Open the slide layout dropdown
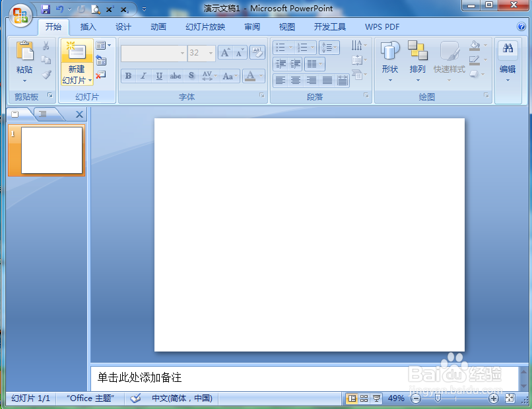 click(103, 45)
